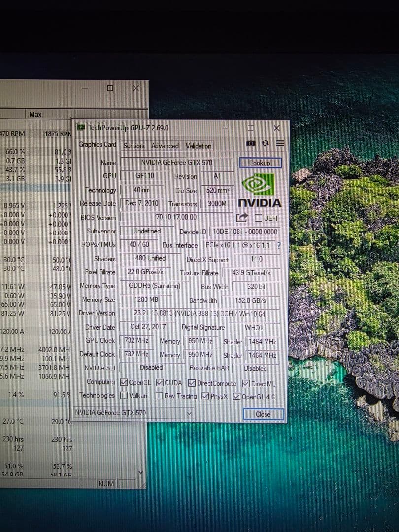Image resolution: width=399 pixels, height=532 pixels.
Task: Minimize the GPU-Z window
Action: (225, 128)
